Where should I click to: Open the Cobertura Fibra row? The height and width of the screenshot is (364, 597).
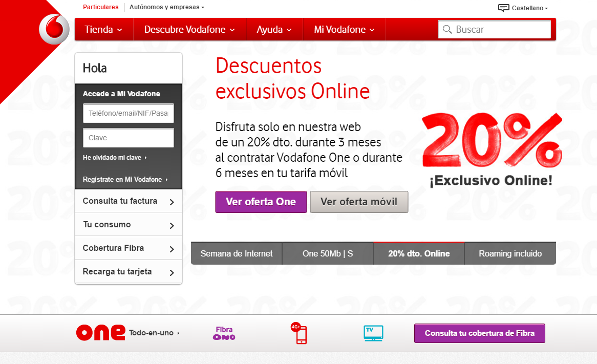coord(129,248)
